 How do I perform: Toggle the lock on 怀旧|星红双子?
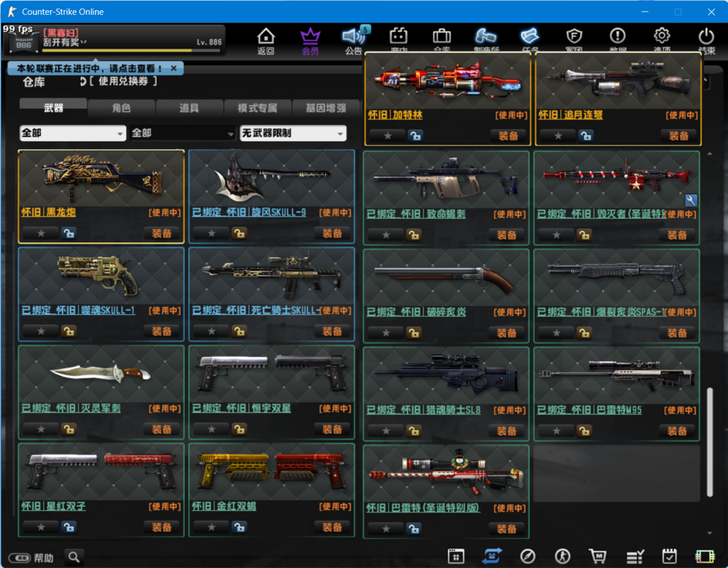tap(69, 527)
